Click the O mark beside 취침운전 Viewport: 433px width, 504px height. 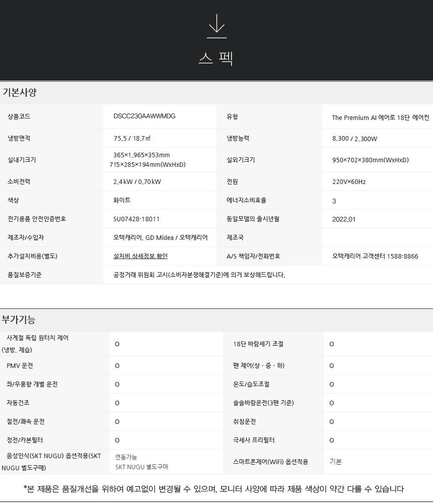331,421
